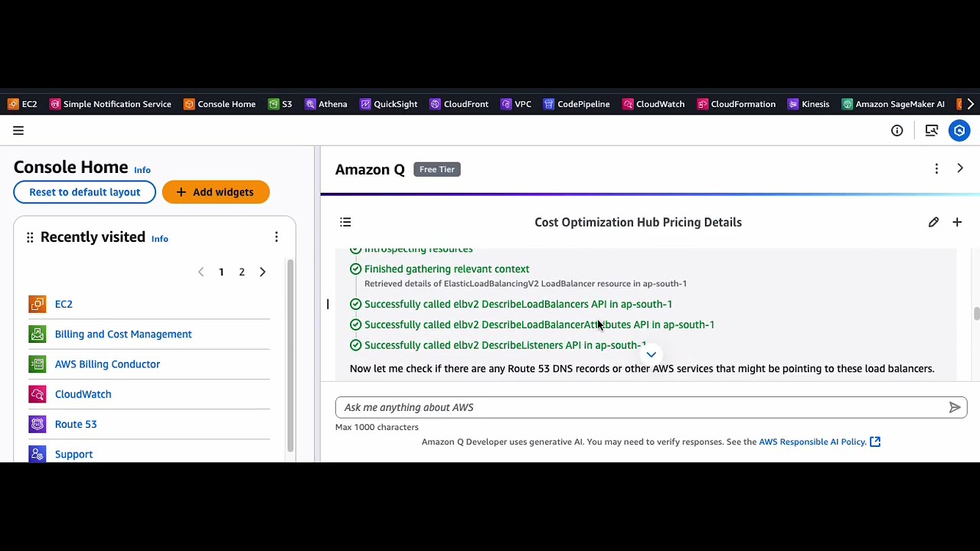Collapse Amazon Q panel with chevron
The image size is (980, 551).
pos(960,168)
